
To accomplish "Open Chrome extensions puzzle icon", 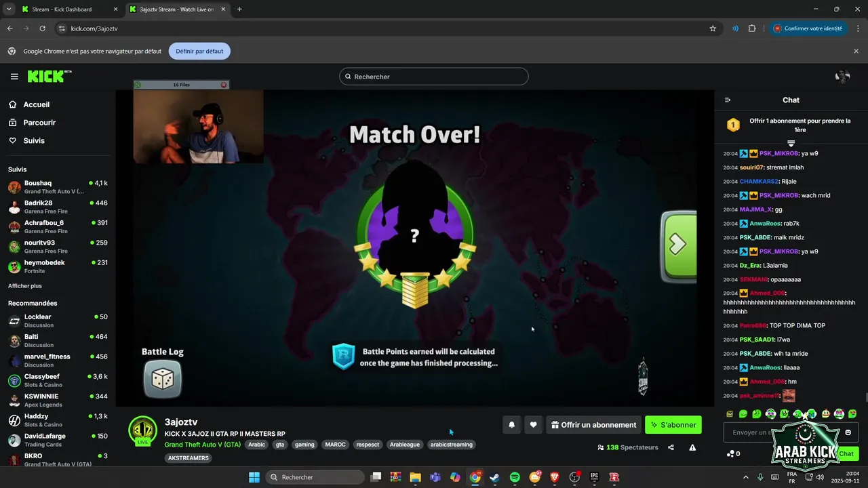I will pyautogui.click(x=752, y=28).
